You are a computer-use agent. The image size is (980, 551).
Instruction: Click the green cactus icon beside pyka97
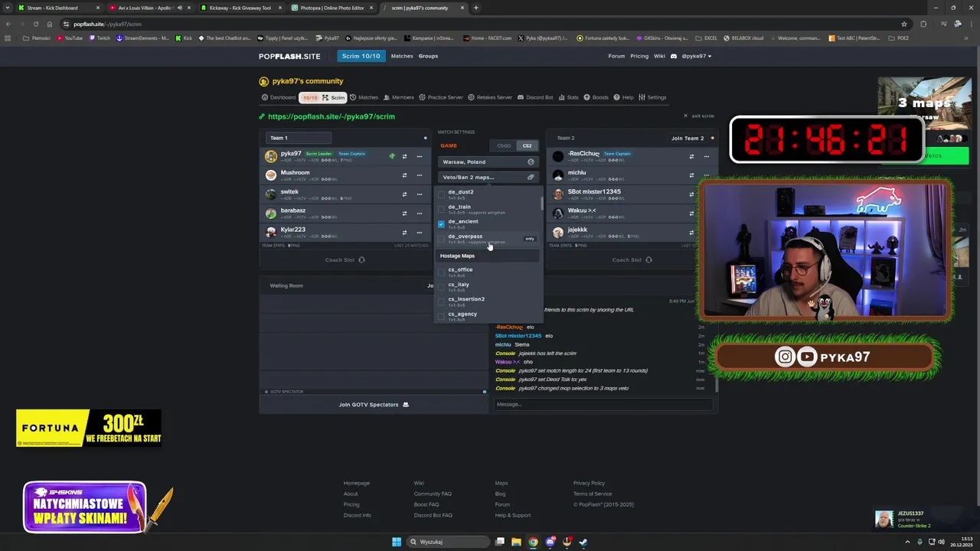392,156
